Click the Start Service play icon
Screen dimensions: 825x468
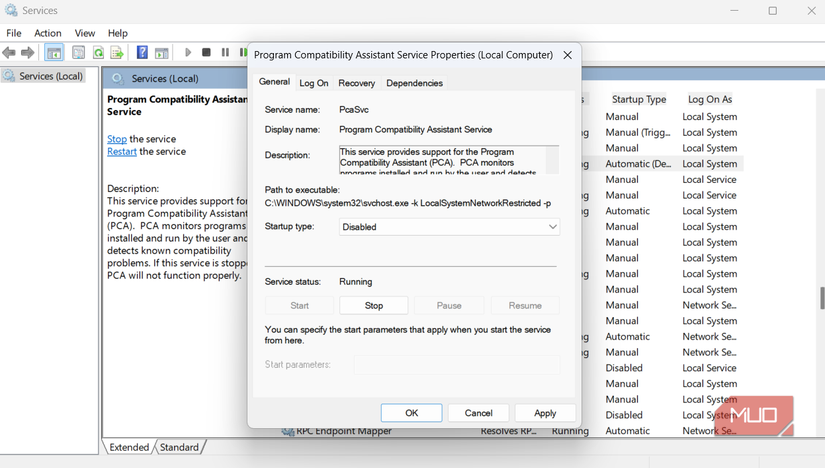(x=188, y=52)
